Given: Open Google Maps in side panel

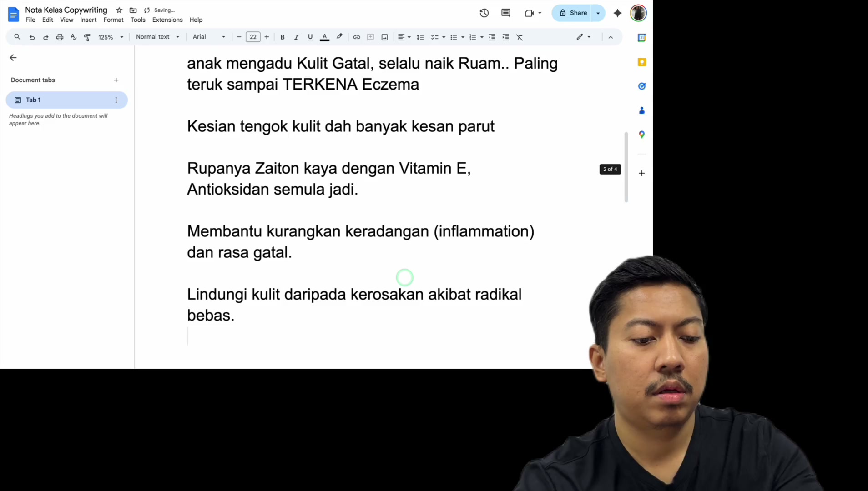Looking at the screenshot, I should pos(642,135).
